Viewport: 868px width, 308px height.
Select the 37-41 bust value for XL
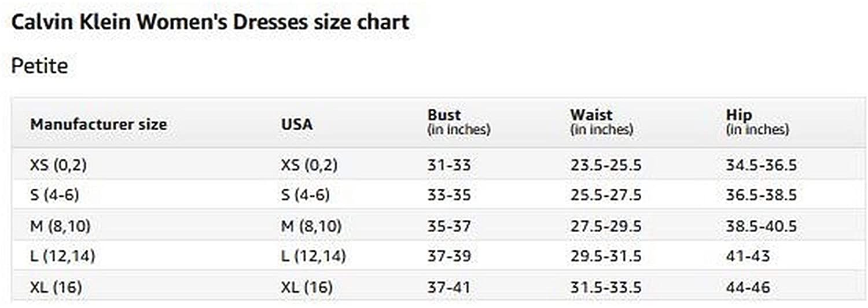point(449,287)
